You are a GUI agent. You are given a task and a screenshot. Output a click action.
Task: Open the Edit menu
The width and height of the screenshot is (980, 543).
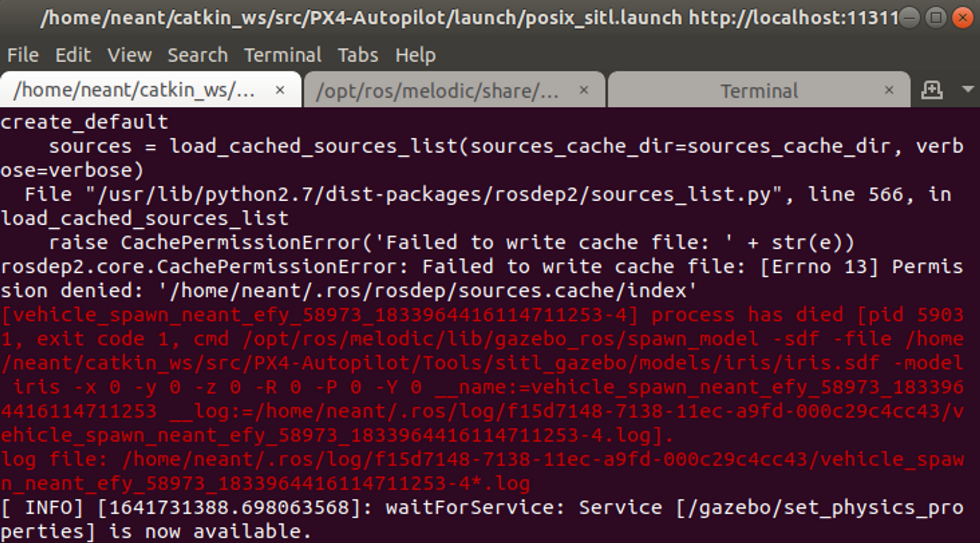tap(73, 55)
